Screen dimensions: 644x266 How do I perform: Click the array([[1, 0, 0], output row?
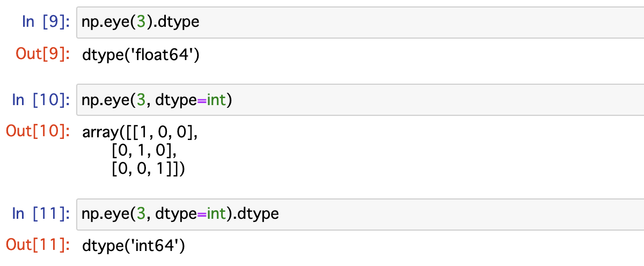point(141,132)
